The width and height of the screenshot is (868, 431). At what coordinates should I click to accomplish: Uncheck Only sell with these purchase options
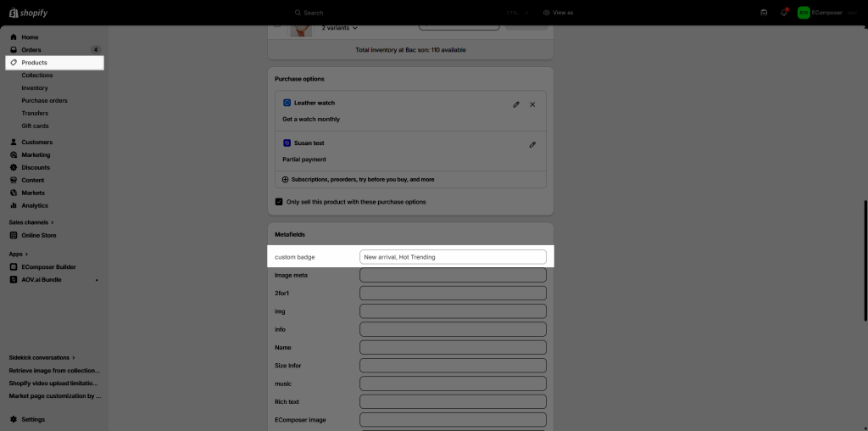(x=279, y=202)
